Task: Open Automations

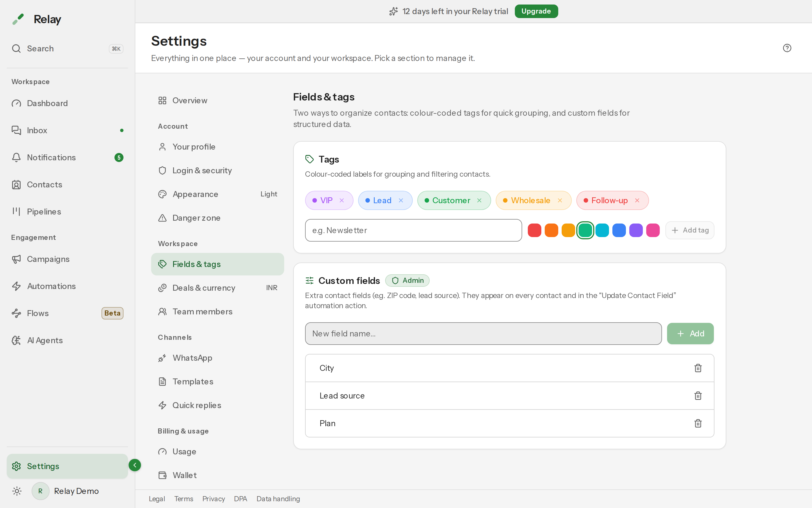Action: click(67, 286)
